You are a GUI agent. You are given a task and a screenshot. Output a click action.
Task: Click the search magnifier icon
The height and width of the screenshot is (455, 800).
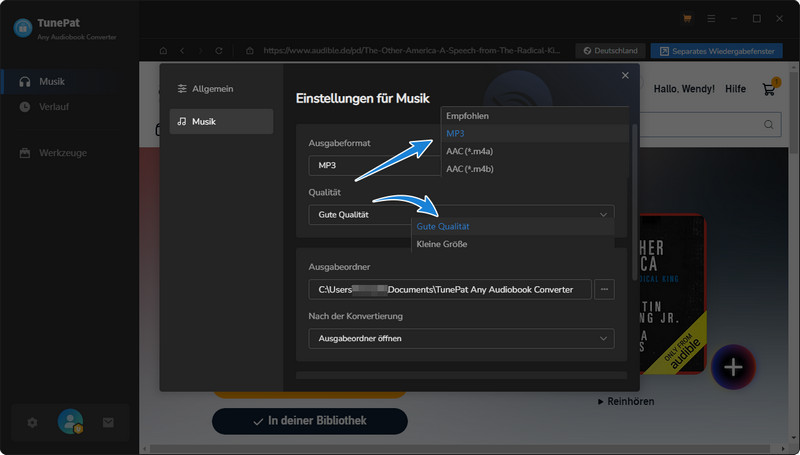coord(768,124)
